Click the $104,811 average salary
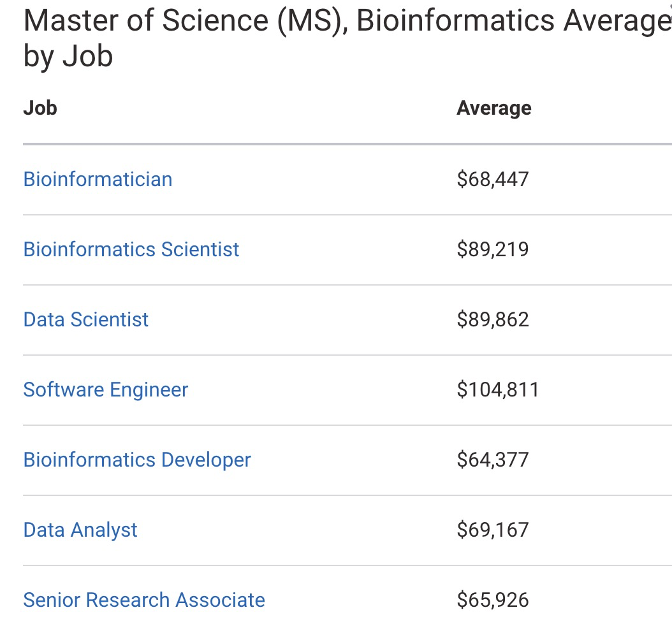 pos(498,389)
